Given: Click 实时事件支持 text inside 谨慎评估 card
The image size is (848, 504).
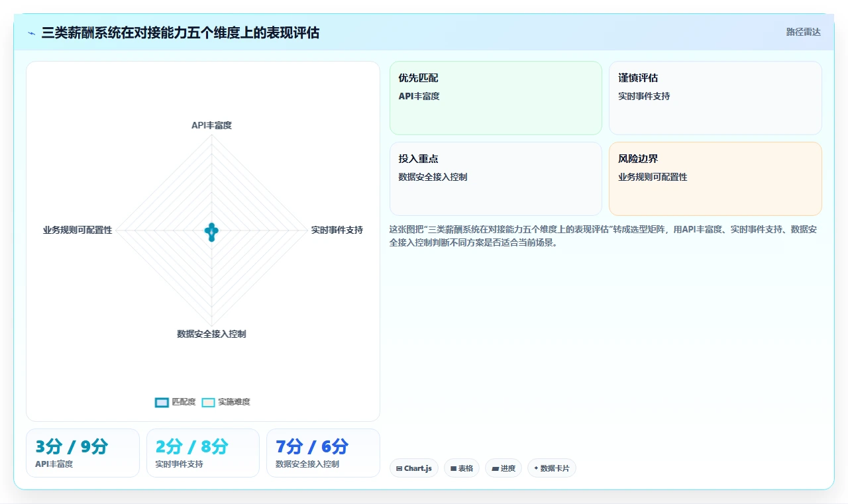Looking at the screenshot, I should pyautogui.click(x=644, y=96).
